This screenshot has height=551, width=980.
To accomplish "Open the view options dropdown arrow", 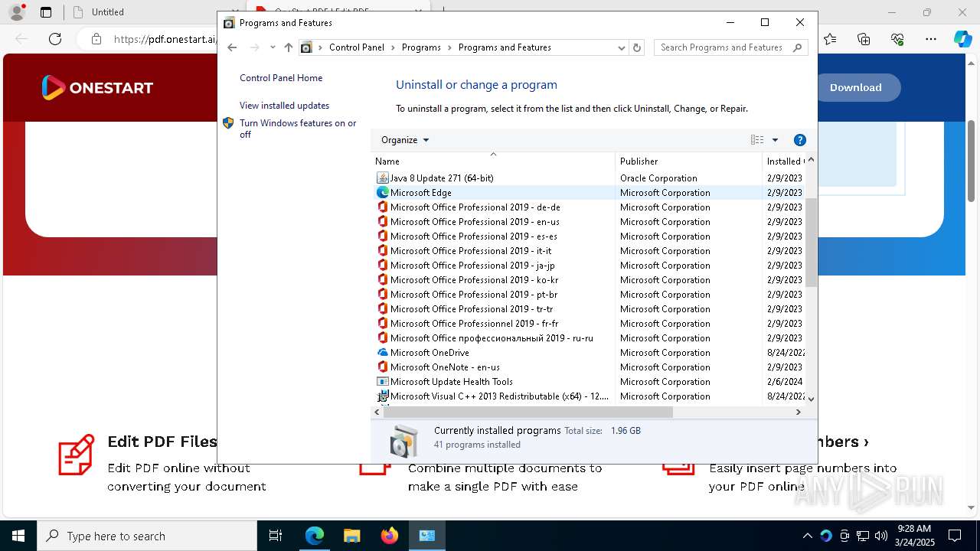I will [x=775, y=140].
